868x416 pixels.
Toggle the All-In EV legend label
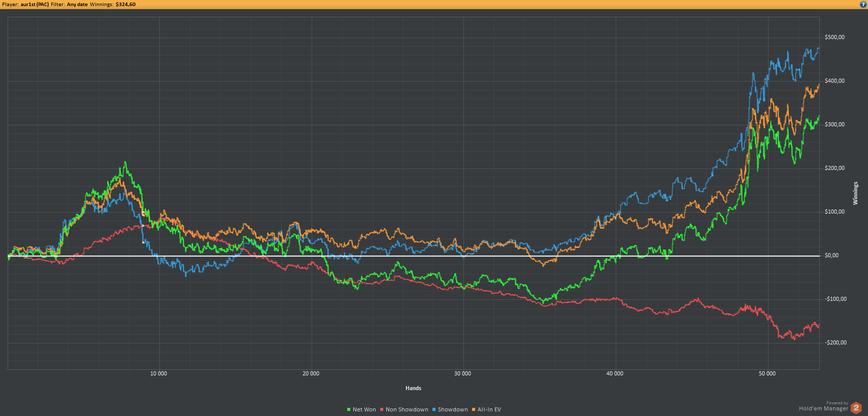[x=489, y=409]
